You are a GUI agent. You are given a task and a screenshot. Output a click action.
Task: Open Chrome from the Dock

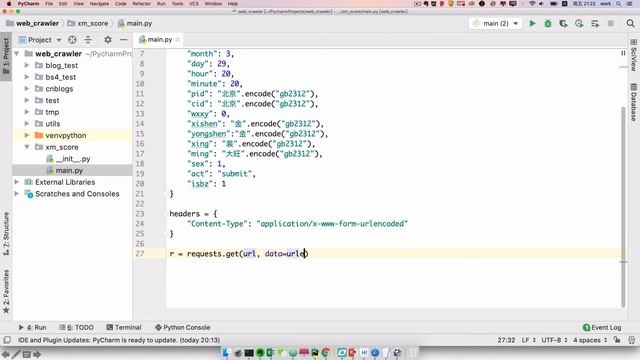[x=326, y=353]
